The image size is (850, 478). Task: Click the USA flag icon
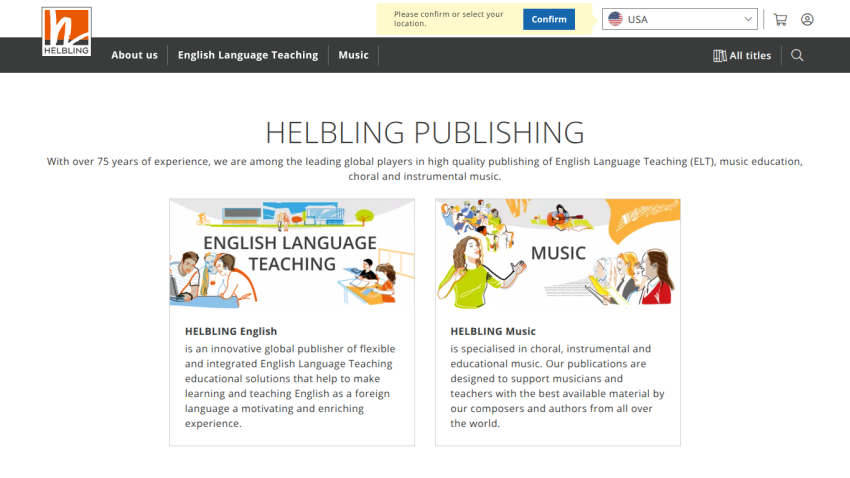(x=615, y=19)
